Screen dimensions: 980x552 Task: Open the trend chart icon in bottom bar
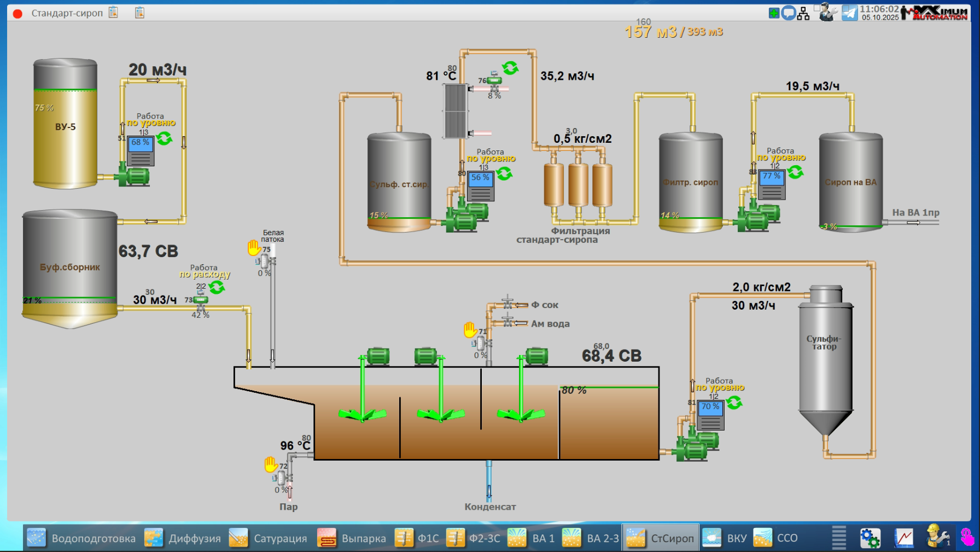tap(903, 538)
